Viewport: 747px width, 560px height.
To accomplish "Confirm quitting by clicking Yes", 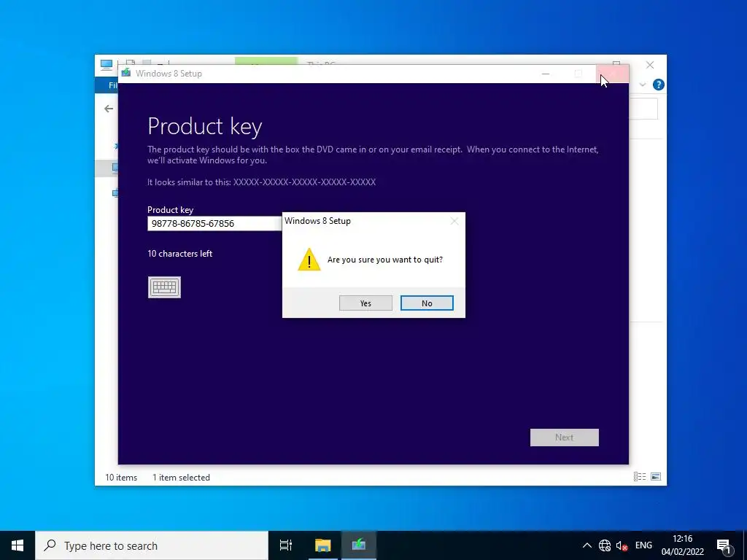I will pyautogui.click(x=365, y=303).
